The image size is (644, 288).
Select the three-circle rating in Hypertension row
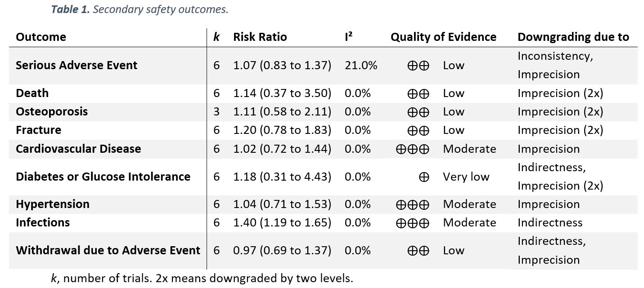[412, 204]
